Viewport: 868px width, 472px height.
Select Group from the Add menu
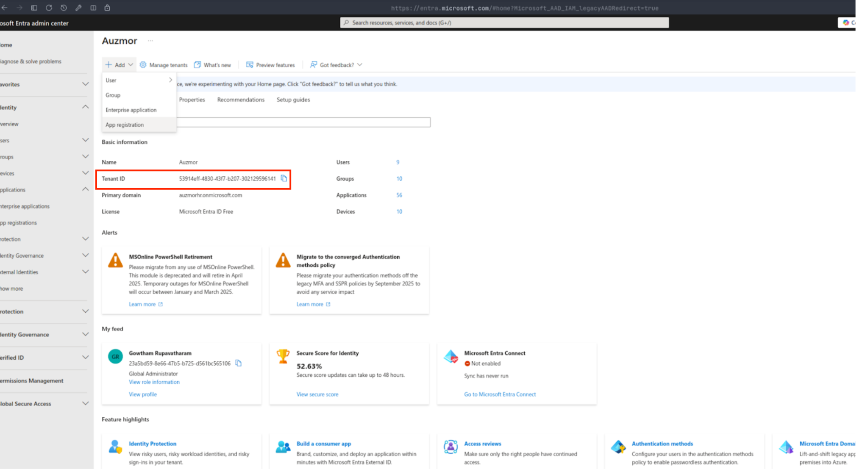click(139, 95)
